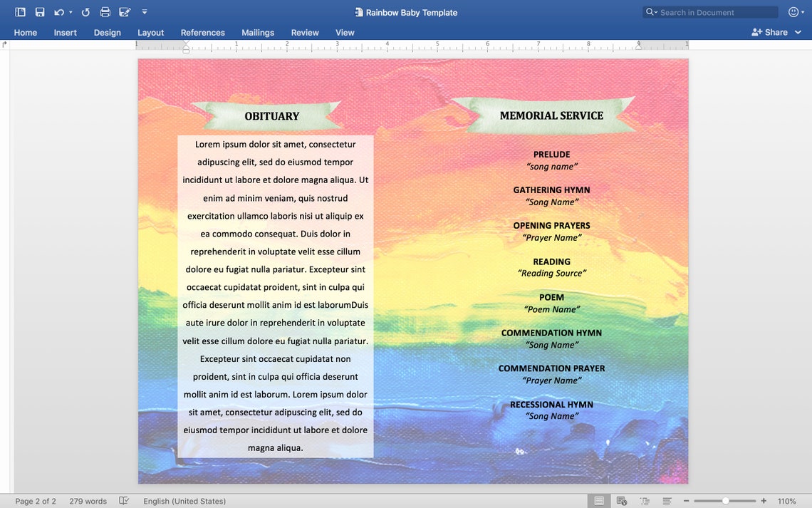Expand Customize Quick Access Toolbar arrow
The width and height of the screenshot is (812, 508).
[145, 12]
